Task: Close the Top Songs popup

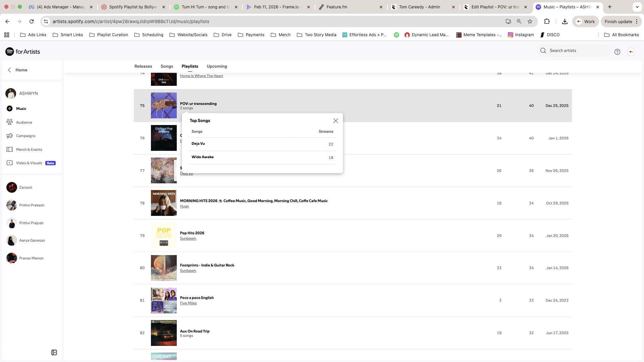Action: pyautogui.click(x=335, y=121)
